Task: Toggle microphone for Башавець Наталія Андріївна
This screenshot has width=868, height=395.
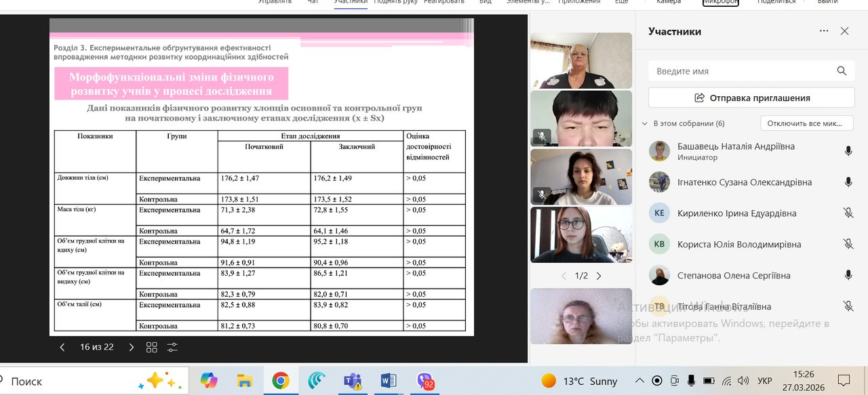Action: [848, 151]
